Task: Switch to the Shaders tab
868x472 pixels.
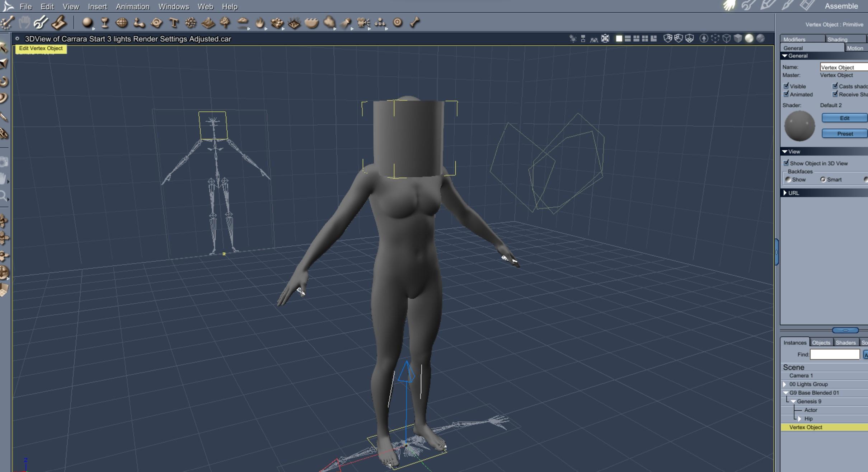Action: pyautogui.click(x=845, y=343)
